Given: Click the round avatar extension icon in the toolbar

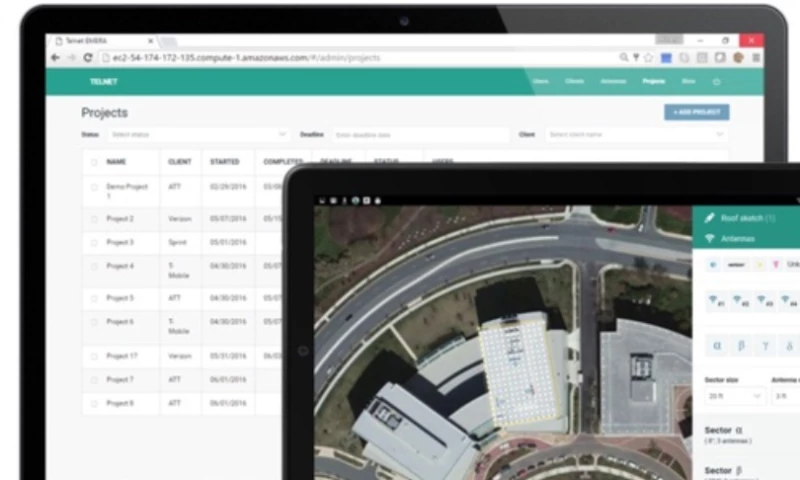Looking at the screenshot, I should (738, 58).
